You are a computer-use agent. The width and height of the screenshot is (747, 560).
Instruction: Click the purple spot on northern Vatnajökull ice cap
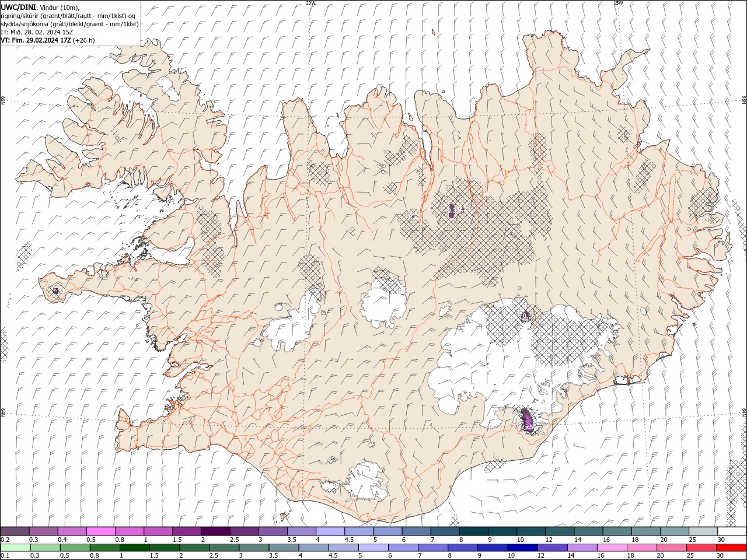coord(525,316)
